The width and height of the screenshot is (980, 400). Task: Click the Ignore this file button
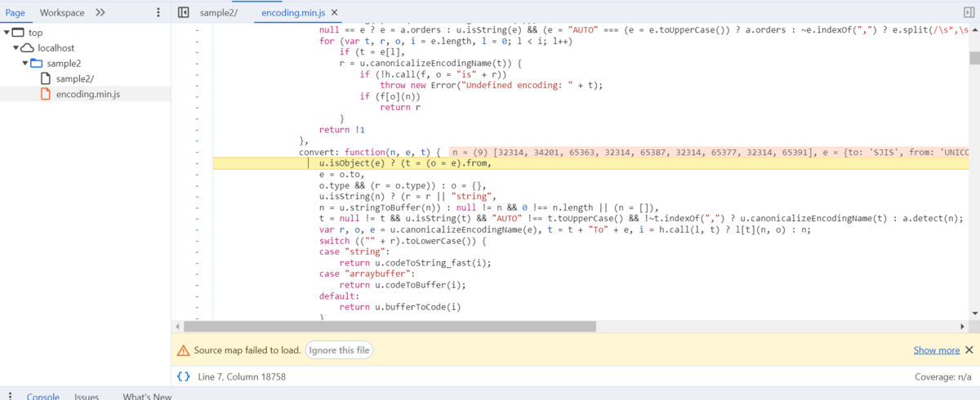point(340,350)
